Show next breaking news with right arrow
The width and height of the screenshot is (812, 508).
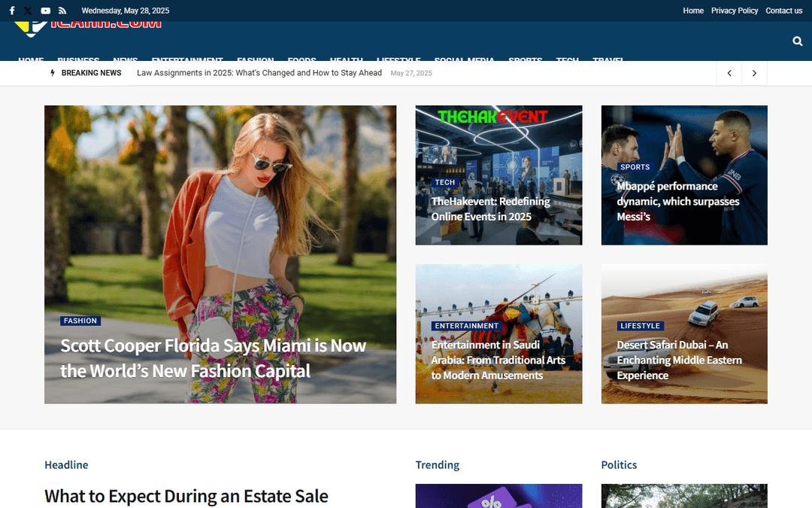click(755, 73)
